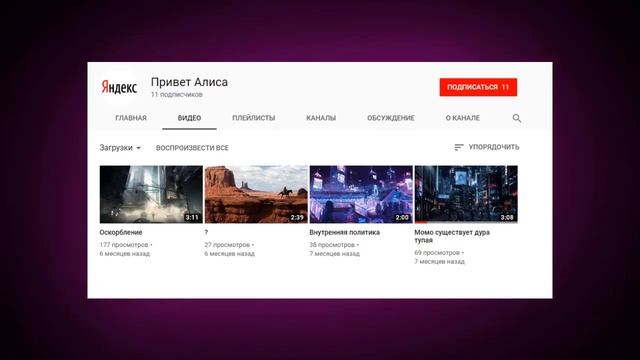Switch to the Видео tab
The image size is (640, 360).
click(x=189, y=118)
